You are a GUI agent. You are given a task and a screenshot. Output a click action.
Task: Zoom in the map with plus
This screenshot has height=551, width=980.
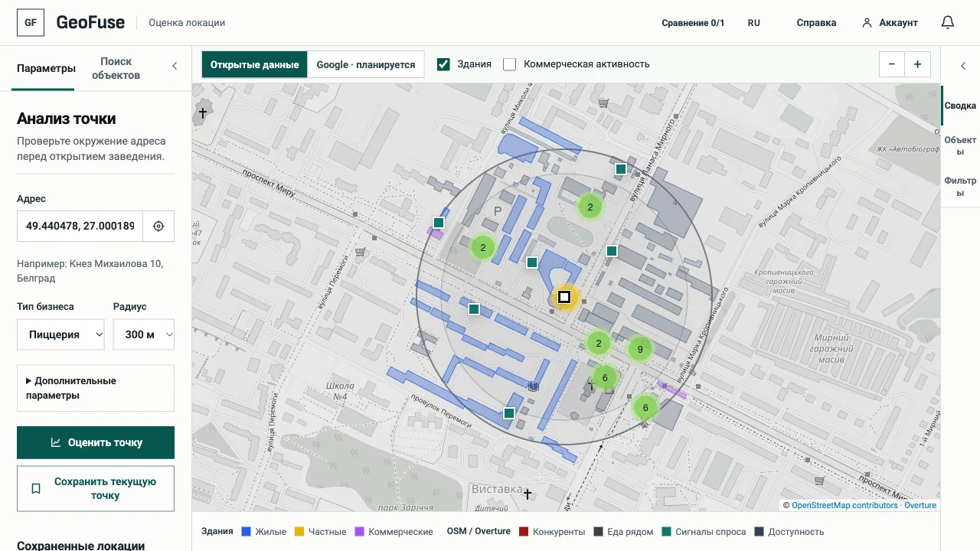917,65
